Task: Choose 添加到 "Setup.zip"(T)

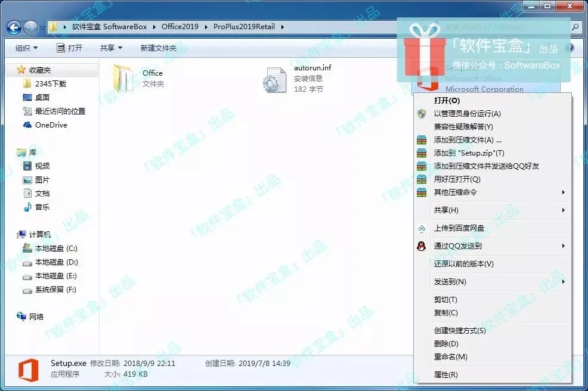Action: [x=493, y=153]
